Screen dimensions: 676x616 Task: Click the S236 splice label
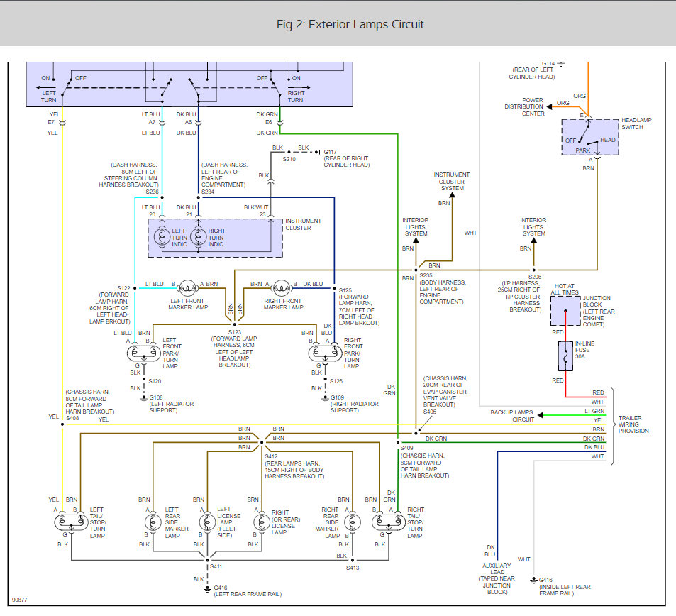coord(153,192)
